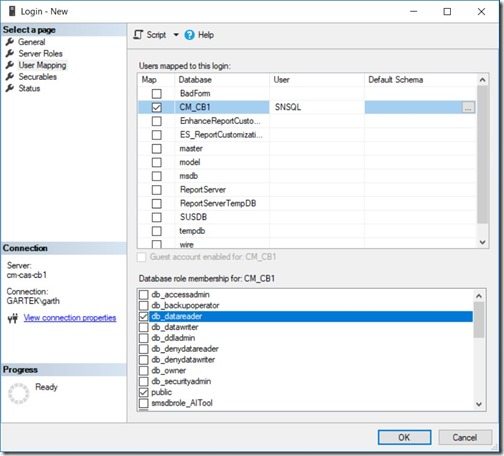
Task: Click the Login window title icon
Action: click(12, 11)
